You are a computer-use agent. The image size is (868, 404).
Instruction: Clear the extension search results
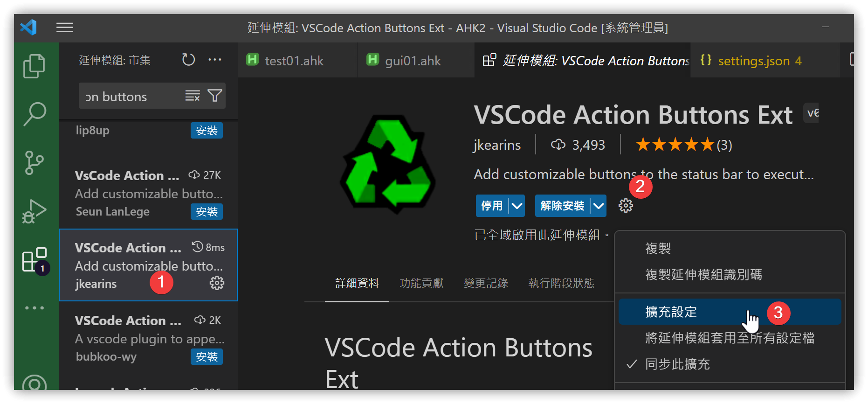click(193, 96)
